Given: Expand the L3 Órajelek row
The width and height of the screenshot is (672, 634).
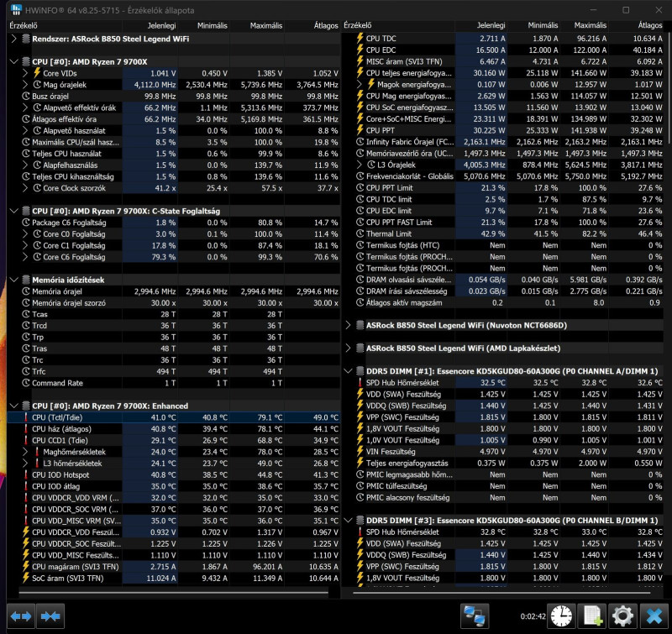Looking at the screenshot, I should point(360,165).
